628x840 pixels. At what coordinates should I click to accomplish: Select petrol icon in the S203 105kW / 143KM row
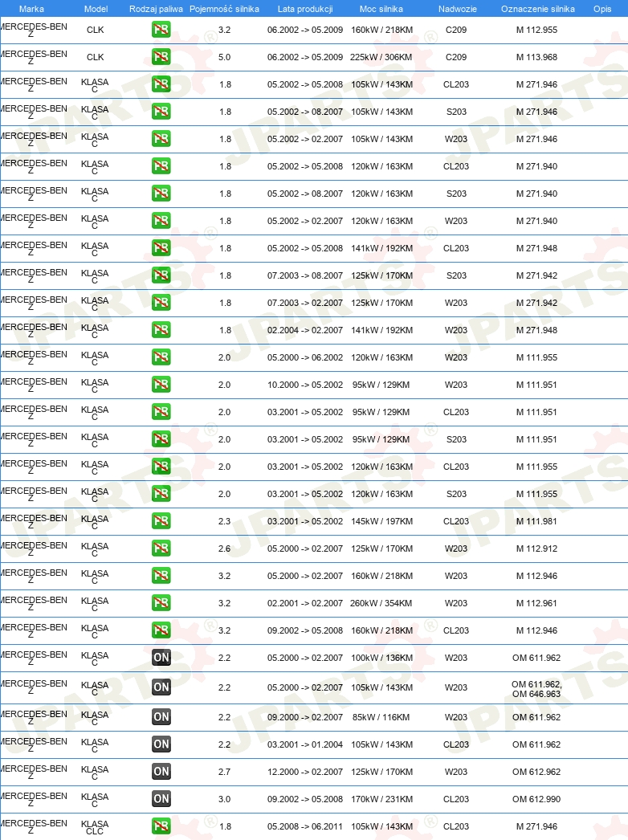pos(161,112)
